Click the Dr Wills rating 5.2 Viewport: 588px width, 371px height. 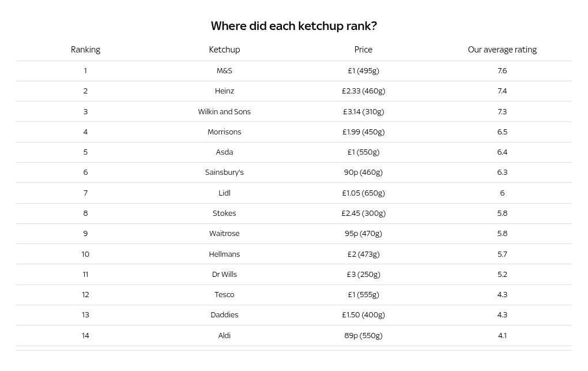coord(502,275)
